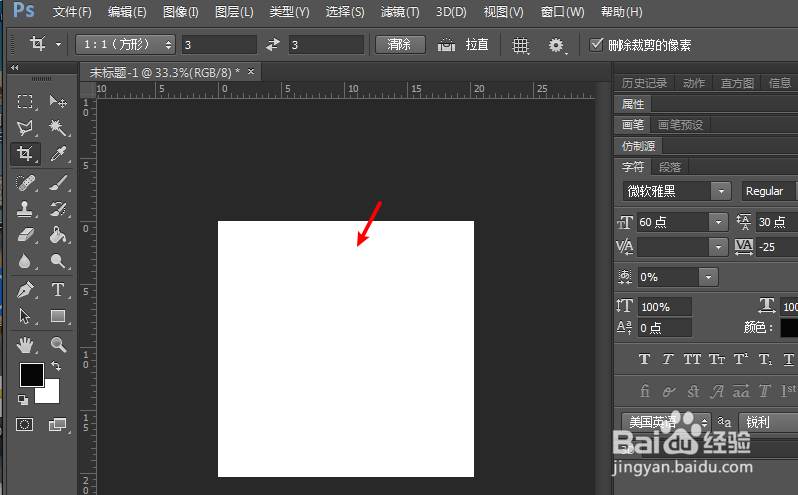This screenshot has width=798, height=495.
Task: Open the 0% tsume dropdown
Action: 708,277
